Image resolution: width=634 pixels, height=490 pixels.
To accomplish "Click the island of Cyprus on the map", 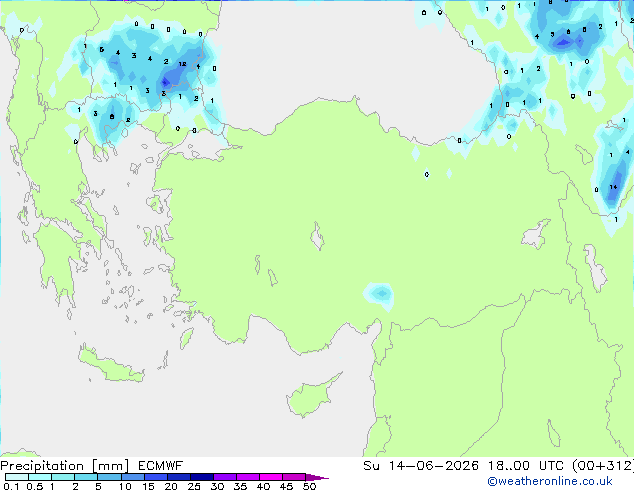I will tap(310, 398).
